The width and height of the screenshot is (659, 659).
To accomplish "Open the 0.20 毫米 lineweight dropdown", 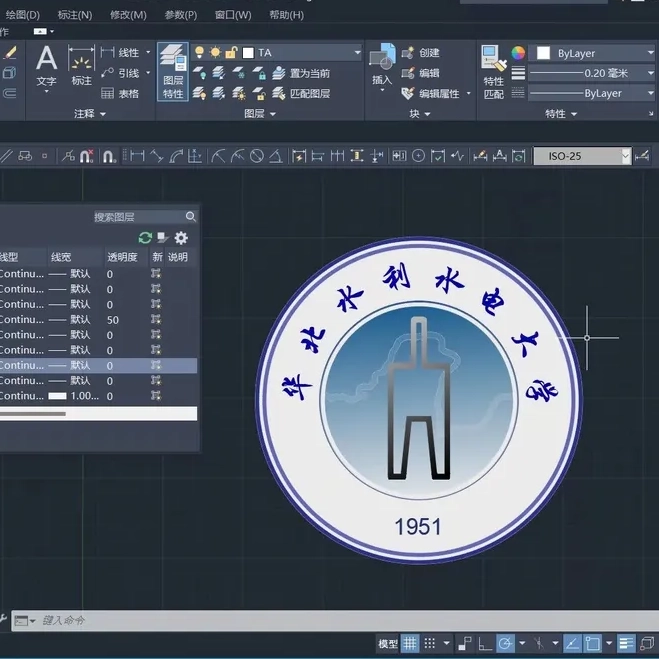I will point(651,73).
